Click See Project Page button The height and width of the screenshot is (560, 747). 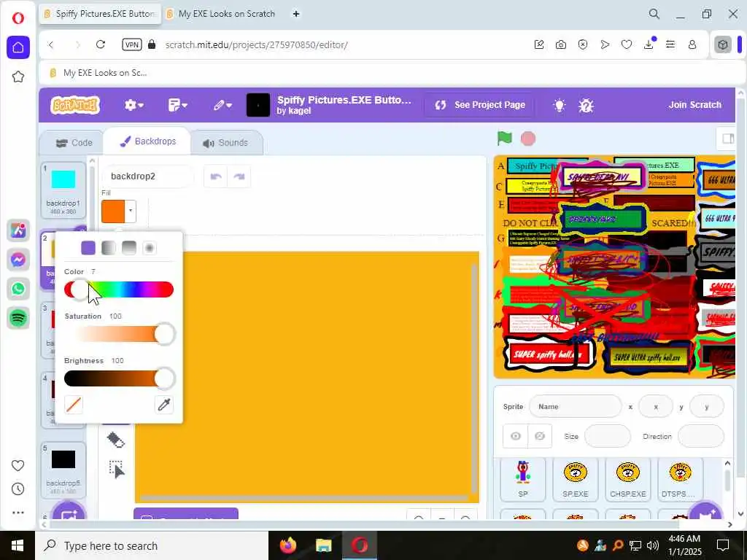tap(480, 105)
